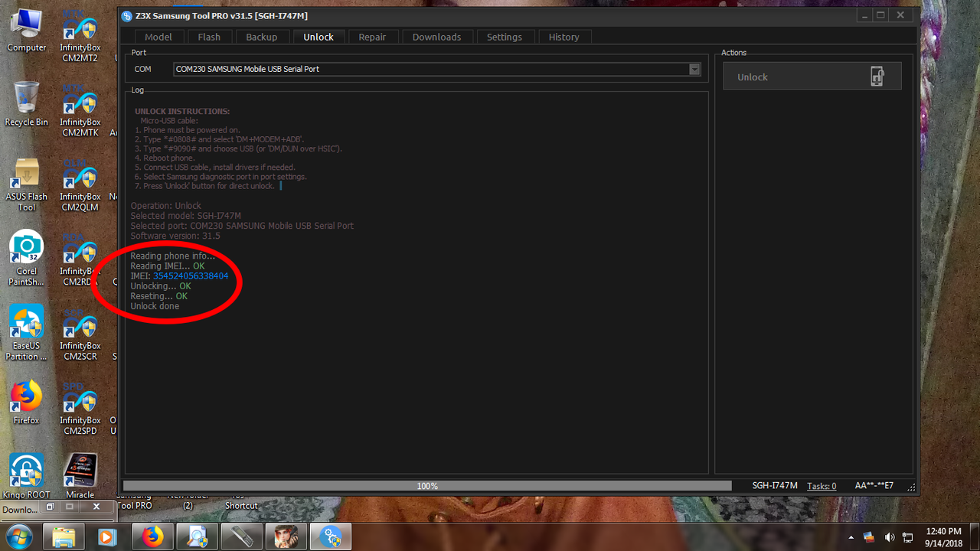Open Windows Explorer from the taskbar
This screenshot has width=980, height=551.
click(64, 536)
